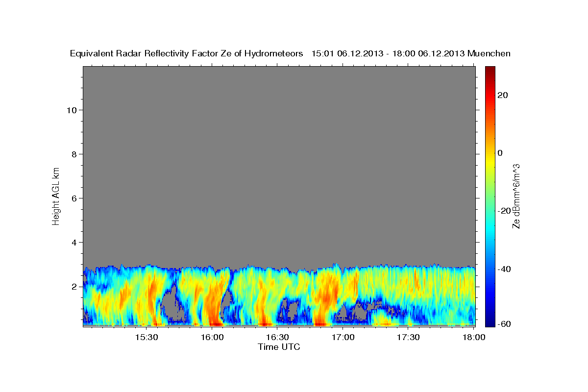Click the height tick label '4'
Screen dimensions: 588x392
point(74,242)
